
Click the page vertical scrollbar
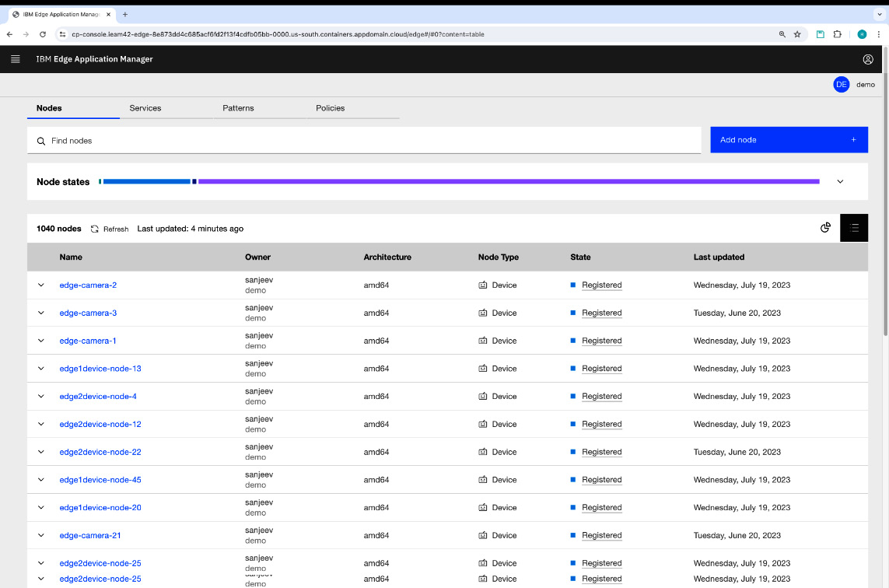pos(885,193)
